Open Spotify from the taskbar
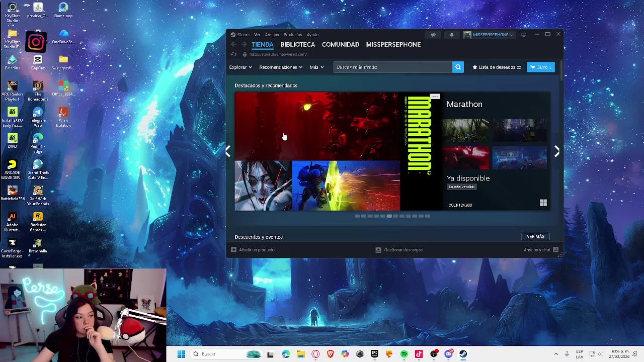644x362 pixels. 404,354
